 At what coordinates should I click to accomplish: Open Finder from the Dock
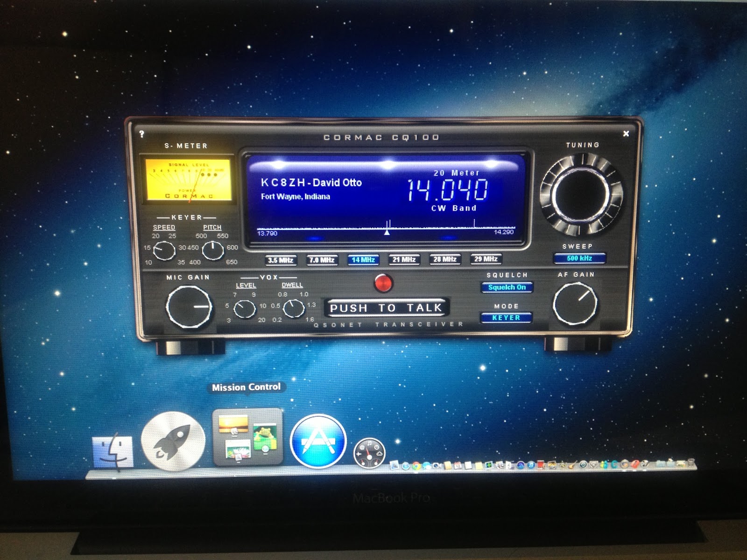[113, 452]
